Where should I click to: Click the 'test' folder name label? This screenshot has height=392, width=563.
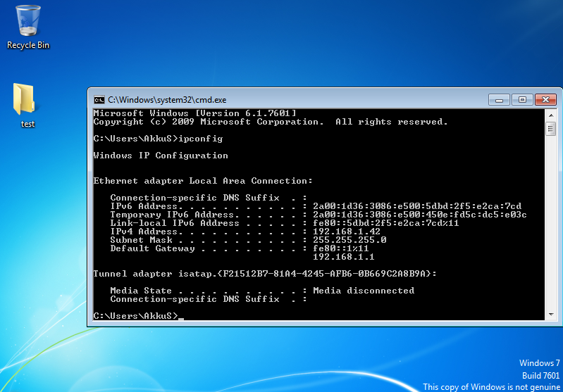tap(27, 124)
